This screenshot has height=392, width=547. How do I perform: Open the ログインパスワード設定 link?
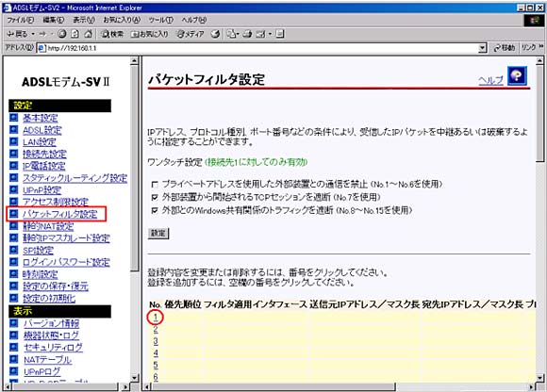(x=66, y=262)
